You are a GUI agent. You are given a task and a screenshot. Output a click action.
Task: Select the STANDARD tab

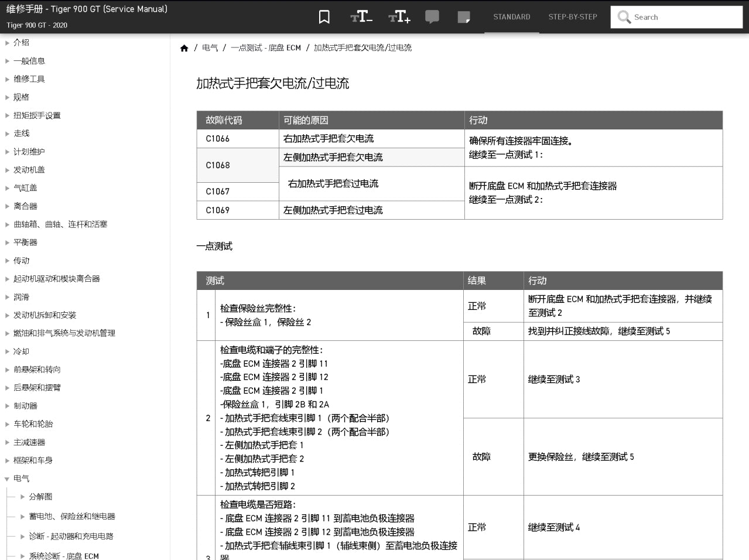(x=511, y=17)
